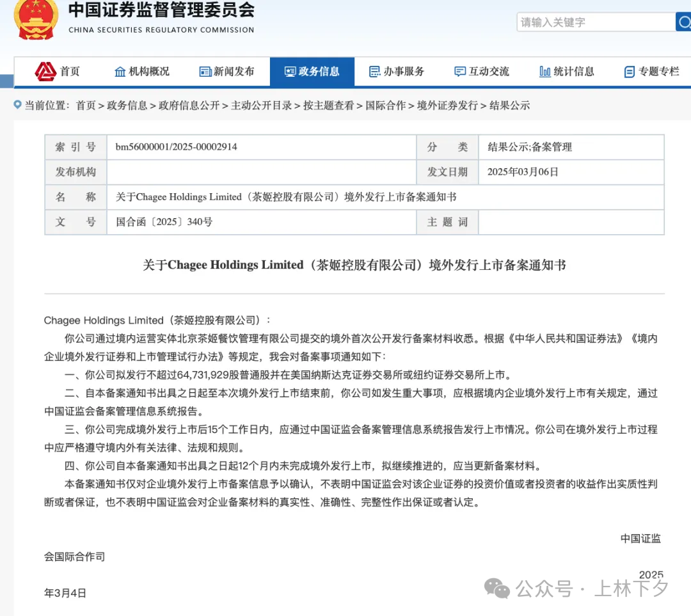The height and width of the screenshot is (616, 691).
Task: Click the addressee line Chagee Holdings Limited
Action: [x=157, y=320]
